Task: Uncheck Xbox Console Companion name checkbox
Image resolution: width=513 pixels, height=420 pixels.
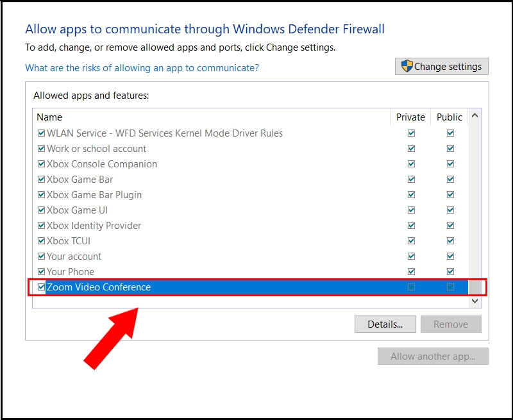Action: pos(42,164)
